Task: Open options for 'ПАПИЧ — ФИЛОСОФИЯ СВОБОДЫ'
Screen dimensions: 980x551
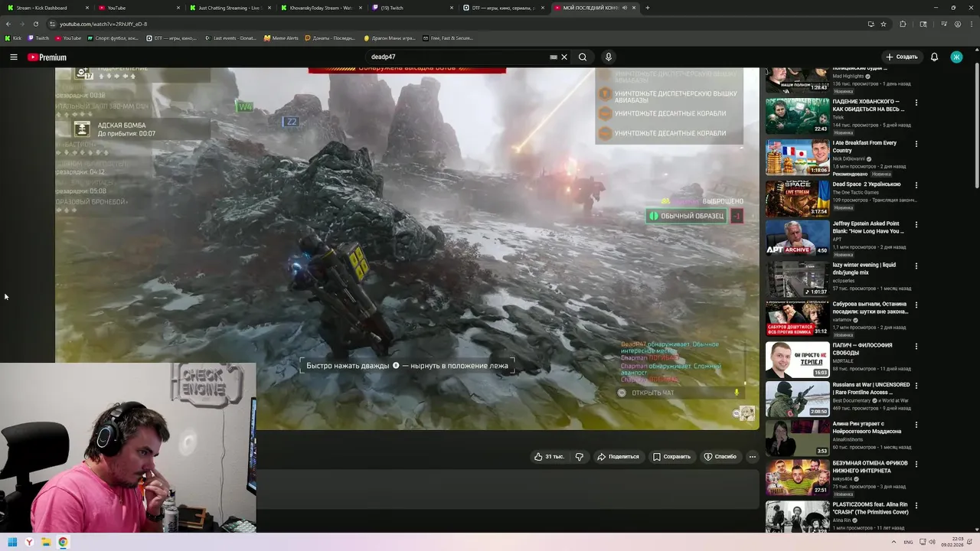Action: point(916,346)
